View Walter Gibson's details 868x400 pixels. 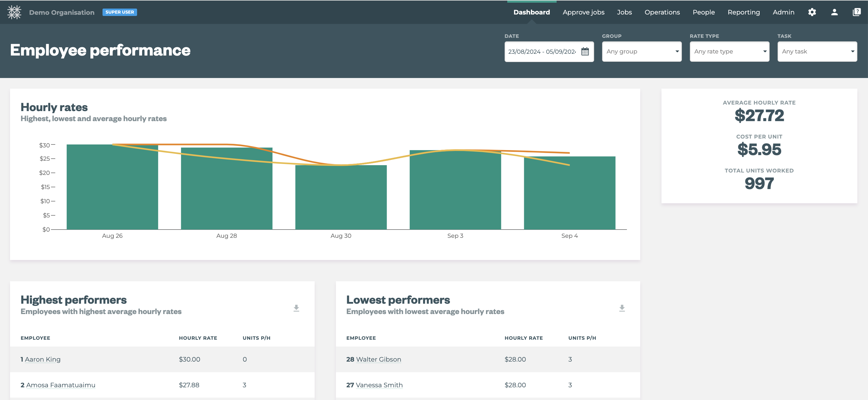[379, 359]
